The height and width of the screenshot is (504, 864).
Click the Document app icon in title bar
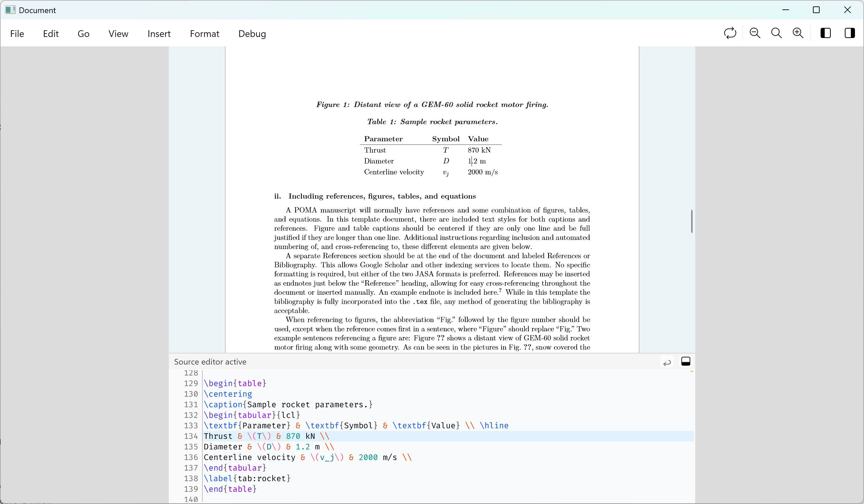point(10,10)
